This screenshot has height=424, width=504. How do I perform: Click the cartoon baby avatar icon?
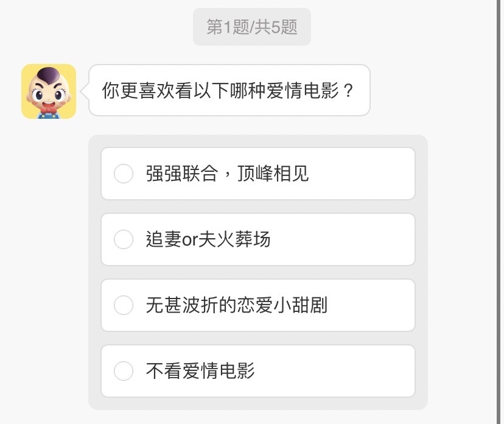coord(49,91)
